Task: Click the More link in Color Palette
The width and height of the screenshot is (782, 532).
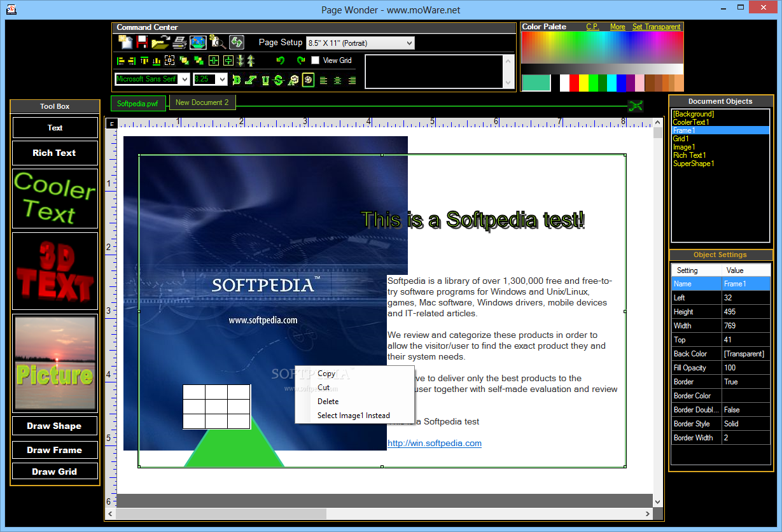Action: point(617,27)
